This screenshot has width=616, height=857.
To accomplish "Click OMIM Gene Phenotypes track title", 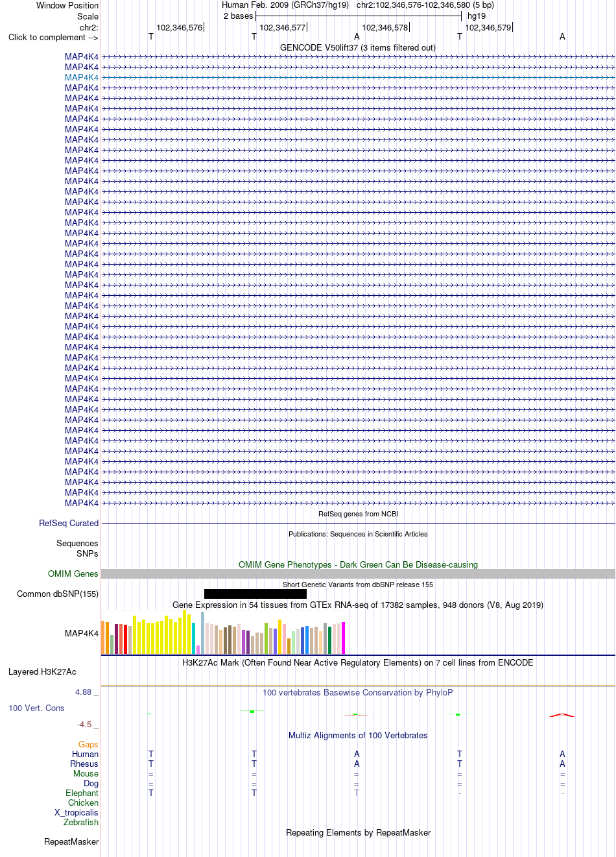I will (358, 564).
